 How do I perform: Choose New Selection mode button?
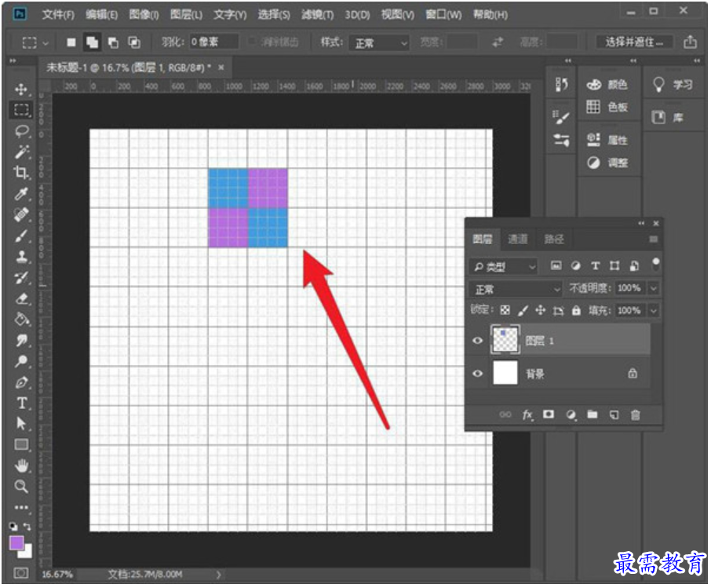coord(71,42)
